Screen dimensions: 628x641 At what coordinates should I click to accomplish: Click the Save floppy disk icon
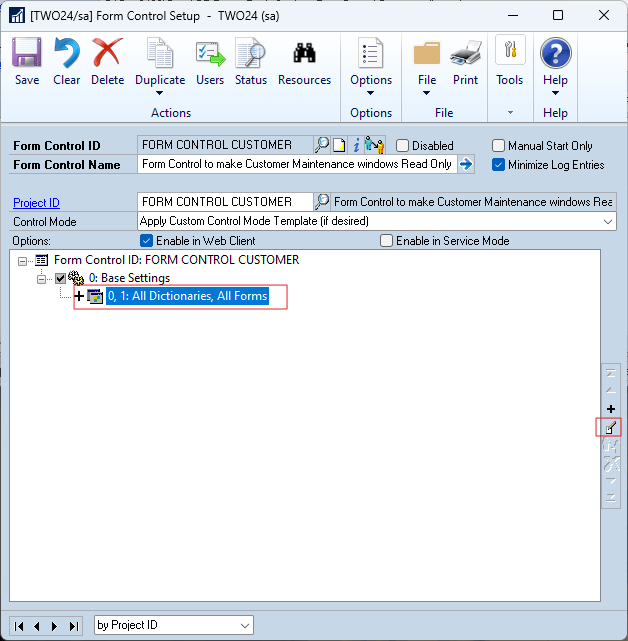tap(27, 52)
